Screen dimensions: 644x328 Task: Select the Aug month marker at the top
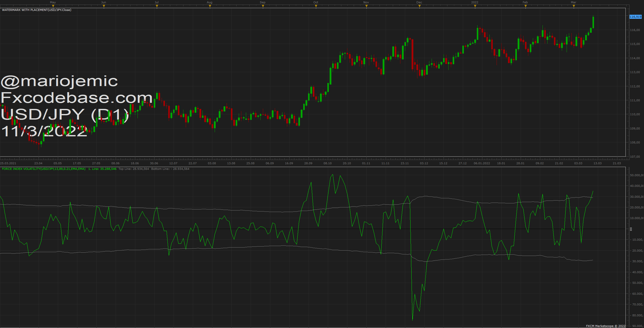click(x=210, y=2)
